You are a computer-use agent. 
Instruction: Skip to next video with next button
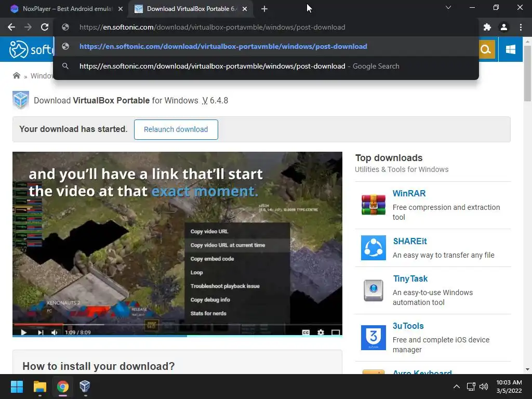(x=41, y=332)
